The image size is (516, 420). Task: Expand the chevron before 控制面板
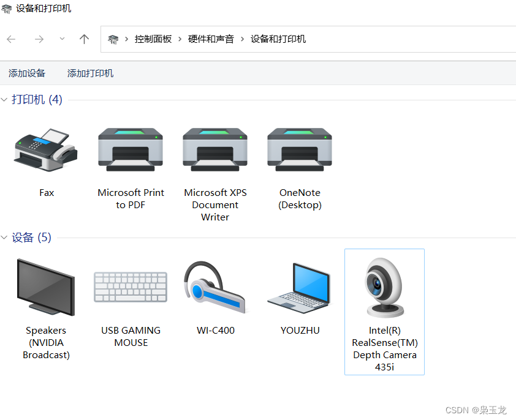pyautogui.click(x=127, y=39)
